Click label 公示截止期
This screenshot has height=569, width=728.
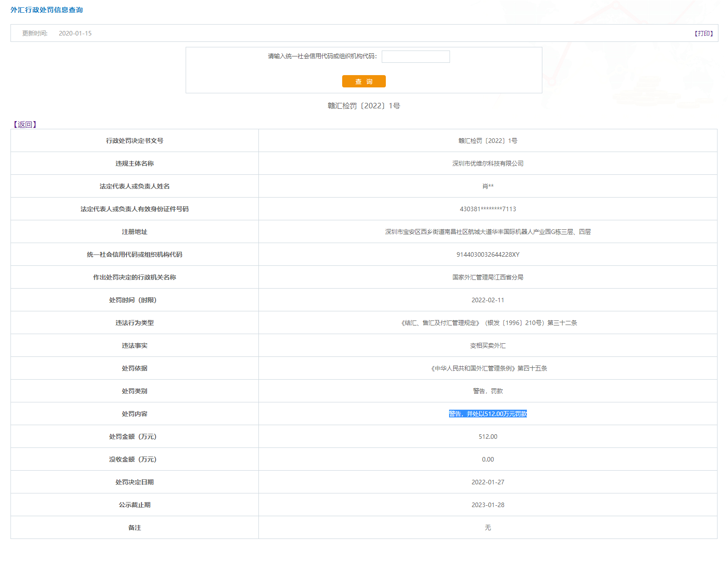point(135,505)
